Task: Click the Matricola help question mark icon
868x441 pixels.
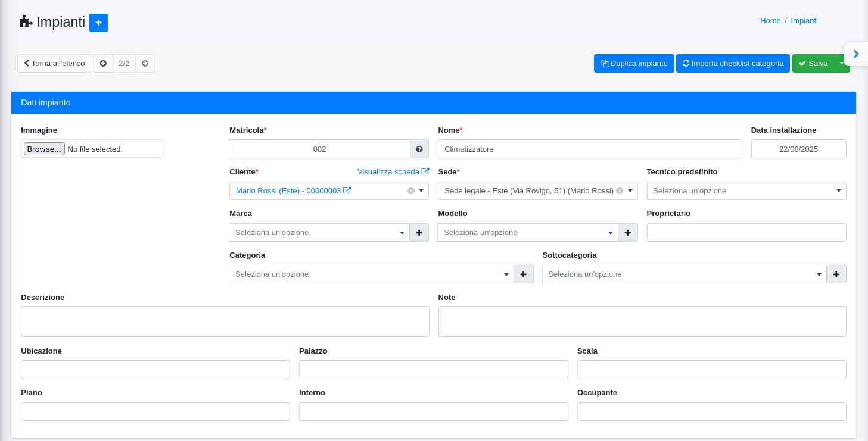Action: click(419, 149)
